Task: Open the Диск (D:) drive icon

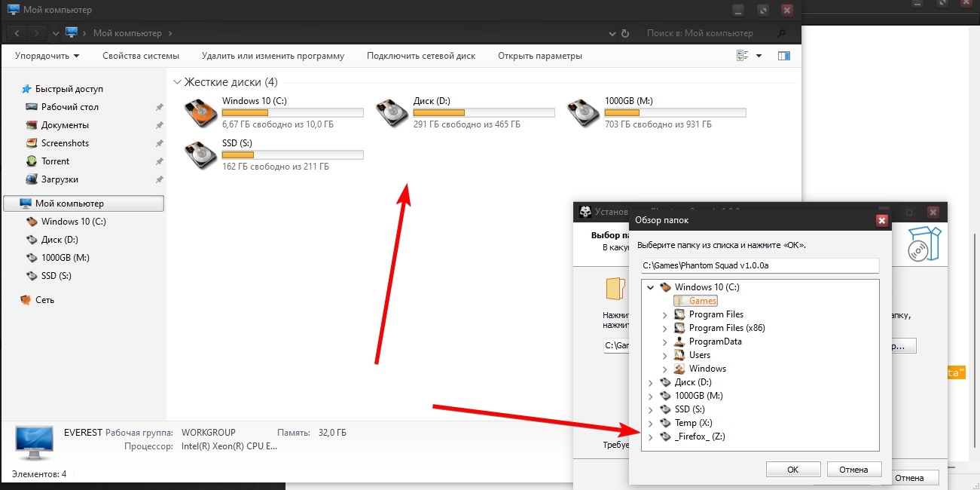Action: (x=392, y=112)
